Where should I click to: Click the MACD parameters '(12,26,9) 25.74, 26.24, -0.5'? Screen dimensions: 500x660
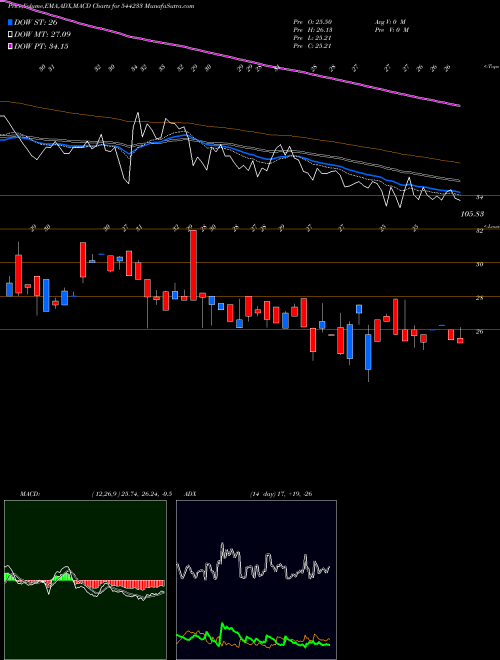131,494
